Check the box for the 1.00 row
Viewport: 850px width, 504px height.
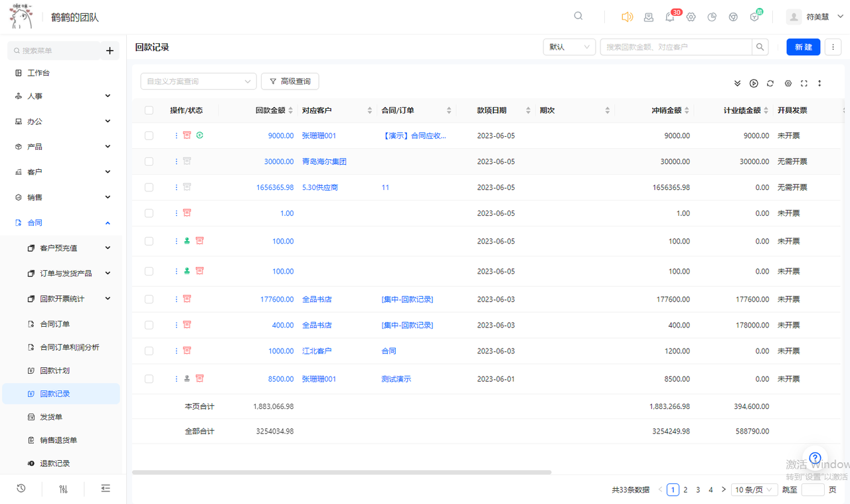coord(149,213)
